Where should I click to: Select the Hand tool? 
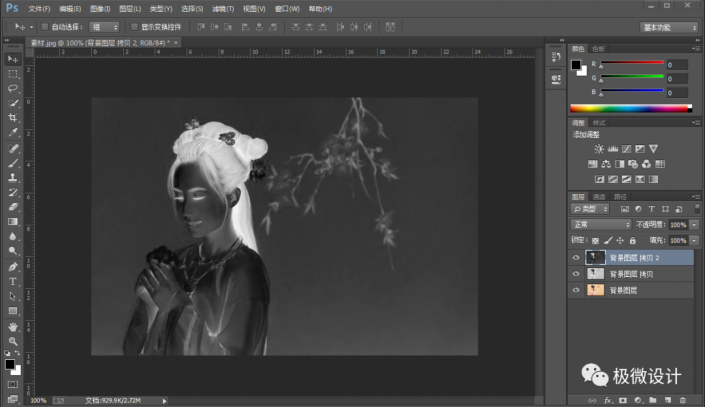point(13,326)
